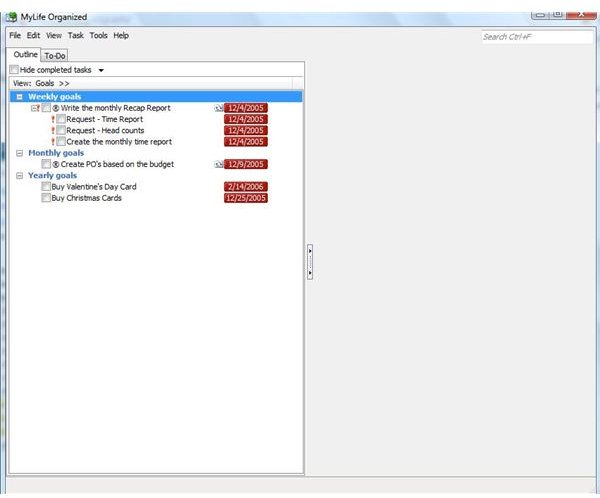Click in the Search Ctrl+F field
Screen dimensions: 600x498
coord(537,37)
